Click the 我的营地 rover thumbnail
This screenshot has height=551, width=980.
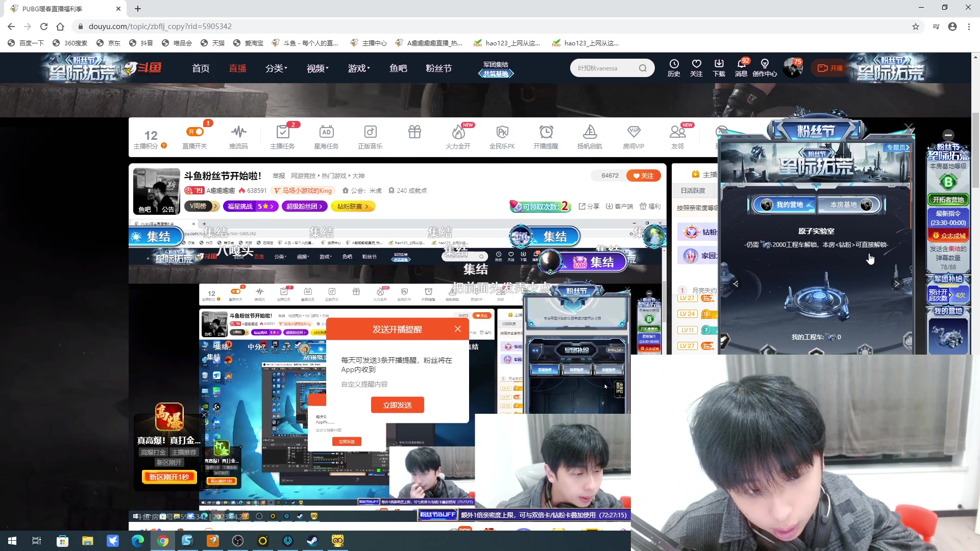tap(948, 336)
